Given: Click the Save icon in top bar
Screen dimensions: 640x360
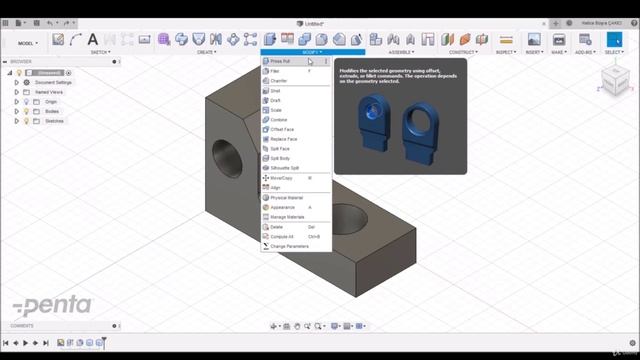Looking at the screenshot, I should pos(36,23).
